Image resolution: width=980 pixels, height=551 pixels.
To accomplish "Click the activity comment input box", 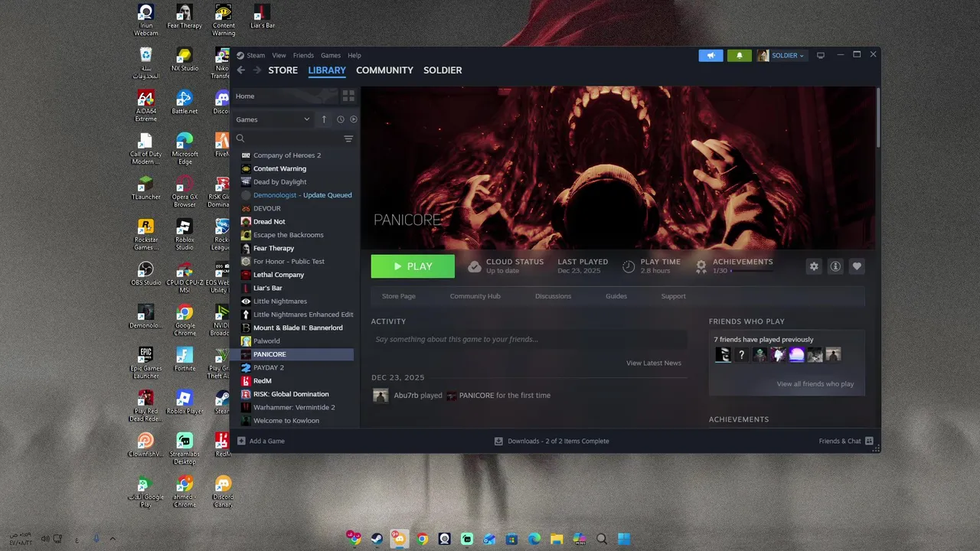I will (x=529, y=340).
